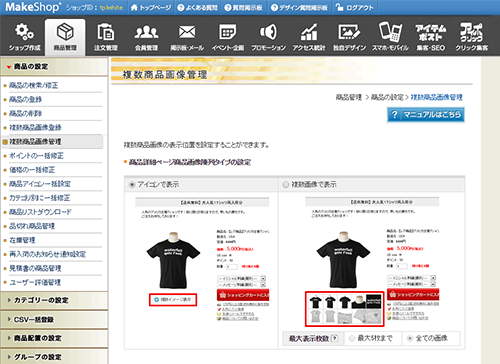
Task: Go to トップページ in top bar
Action: tap(151, 7)
